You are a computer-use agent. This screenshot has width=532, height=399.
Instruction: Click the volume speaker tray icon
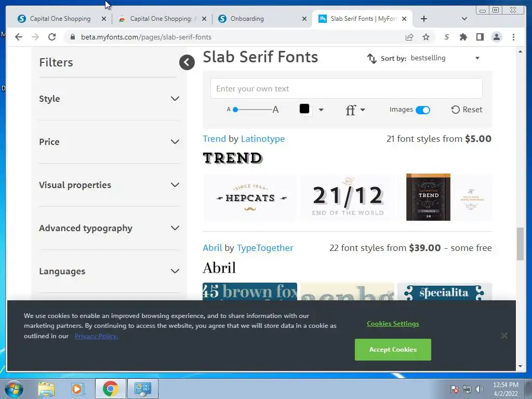coord(480,389)
